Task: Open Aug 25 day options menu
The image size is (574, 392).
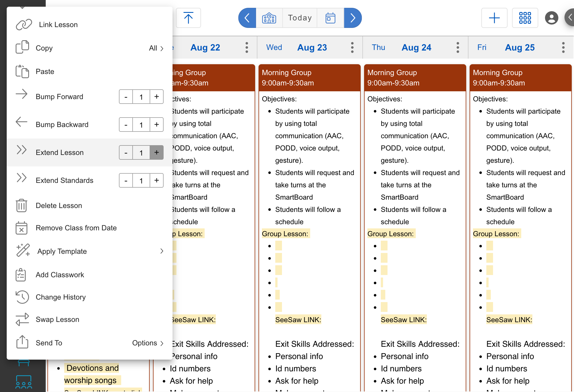Action: (563, 47)
